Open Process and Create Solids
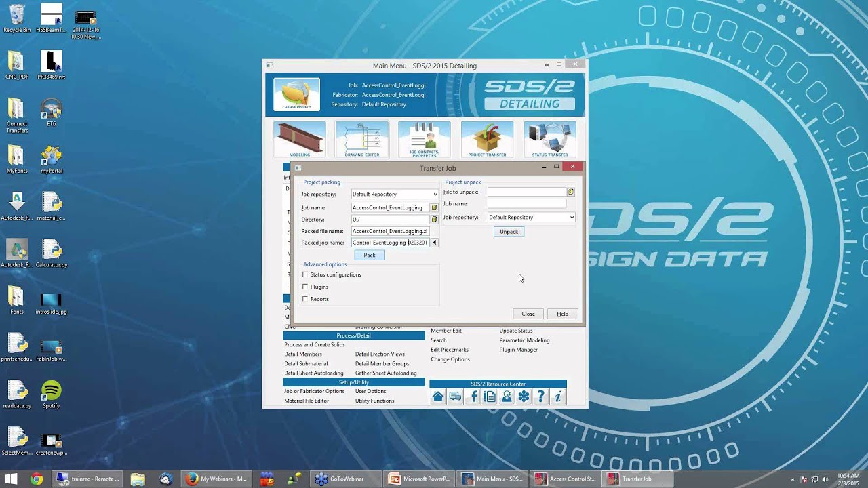 click(315, 345)
